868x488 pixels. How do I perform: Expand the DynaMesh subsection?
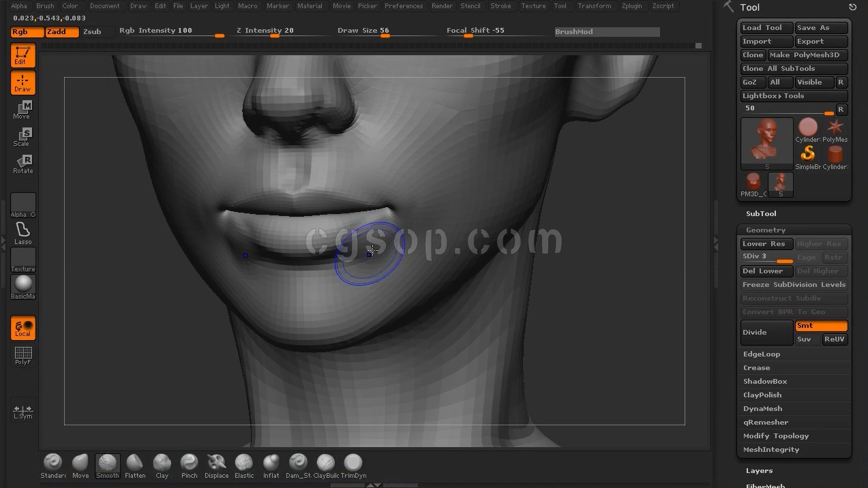[762, 409]
